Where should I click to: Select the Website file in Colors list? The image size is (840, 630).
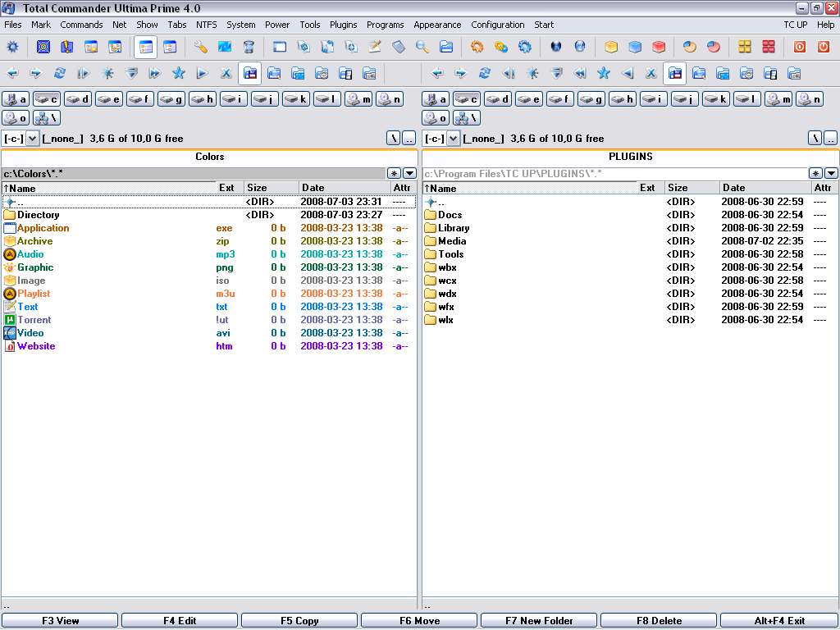click(x=36, y=346)
